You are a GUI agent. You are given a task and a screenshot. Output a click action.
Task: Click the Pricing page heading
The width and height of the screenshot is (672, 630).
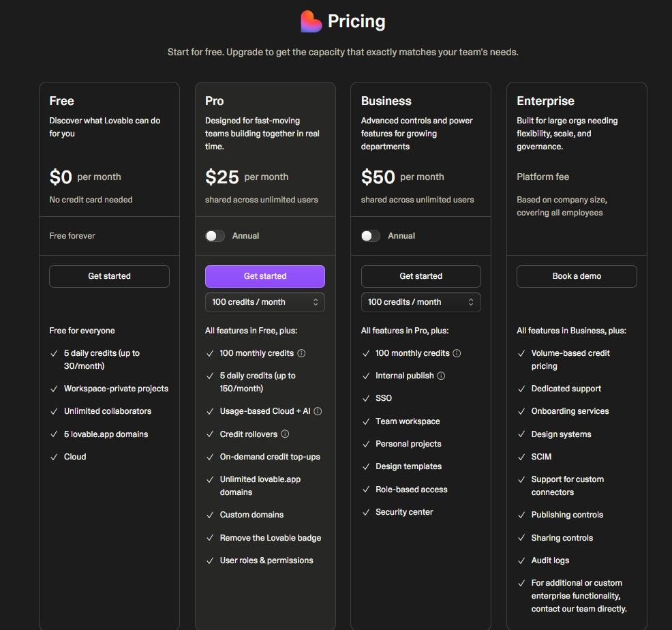click(356, 21)
